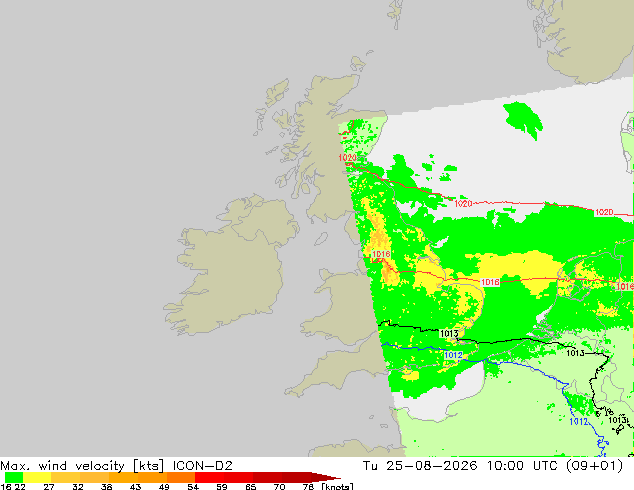Click the bright green 16–22 knots legend swatch
Screen dimensions: 634x490
click(14, 477)
